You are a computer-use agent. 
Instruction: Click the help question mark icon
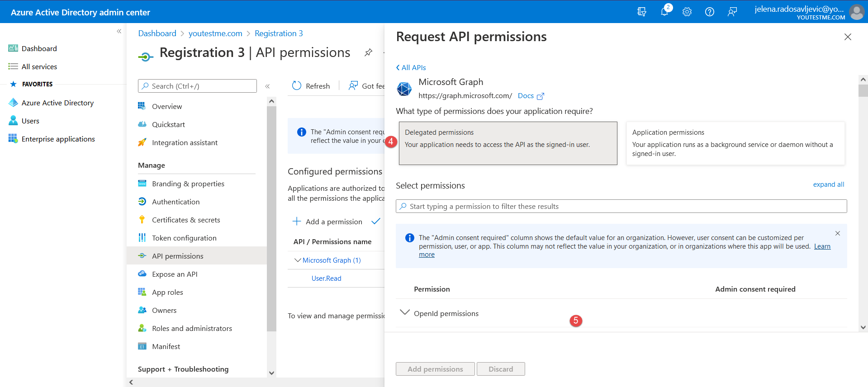tap(709, 12)
